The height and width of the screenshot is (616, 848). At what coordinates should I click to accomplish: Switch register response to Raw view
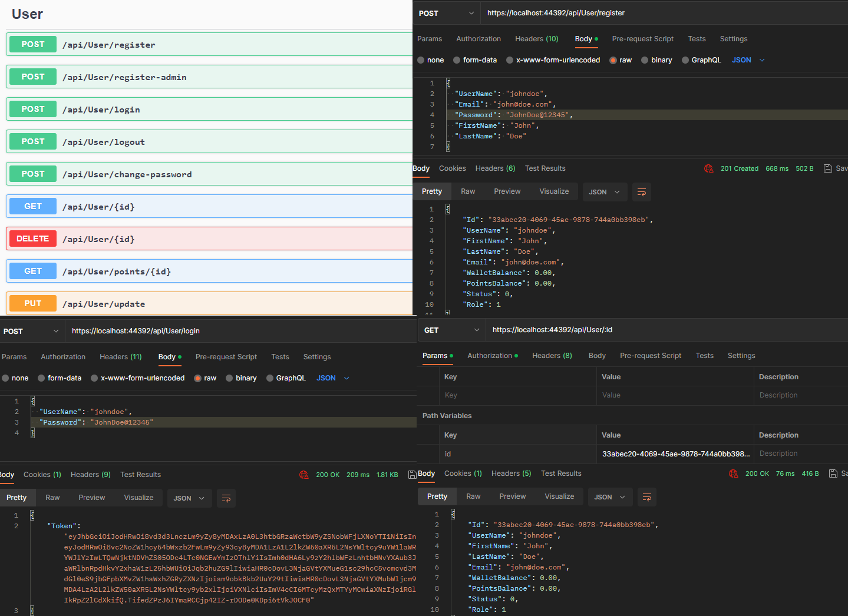(x=468, y=191)
